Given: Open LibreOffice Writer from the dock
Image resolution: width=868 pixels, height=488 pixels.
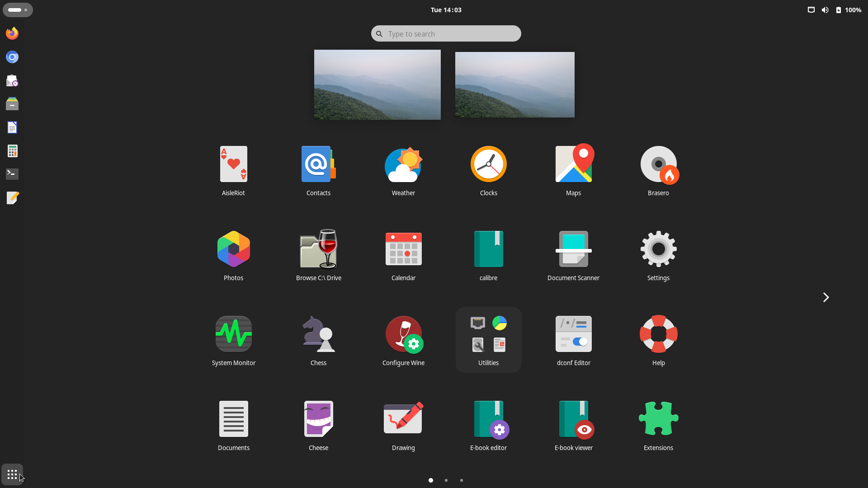Looking at the screenshot, I should click(12, 127).
